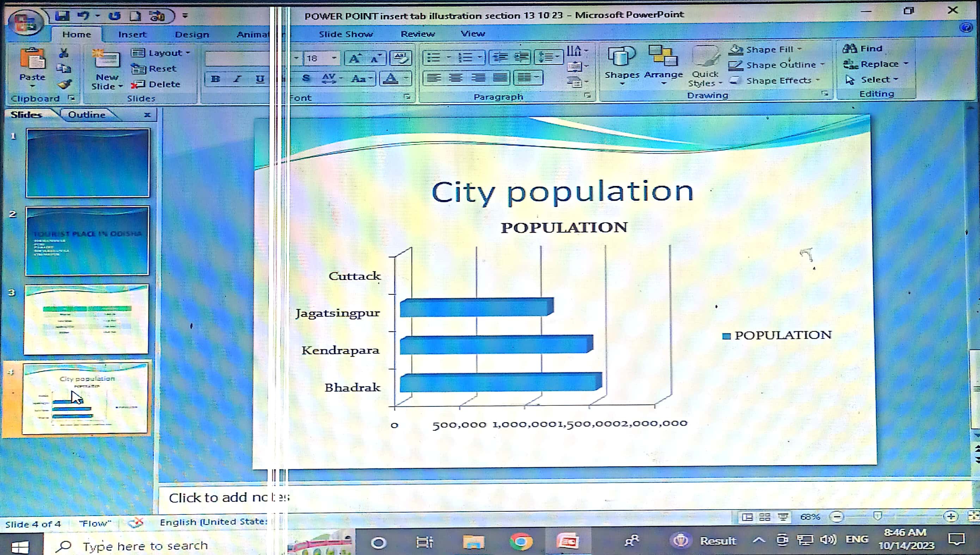This screenshot has width=980, height=555.
Task: Toggle Underline formatting button
Action: pyautogui.click(x=260, y=79)
